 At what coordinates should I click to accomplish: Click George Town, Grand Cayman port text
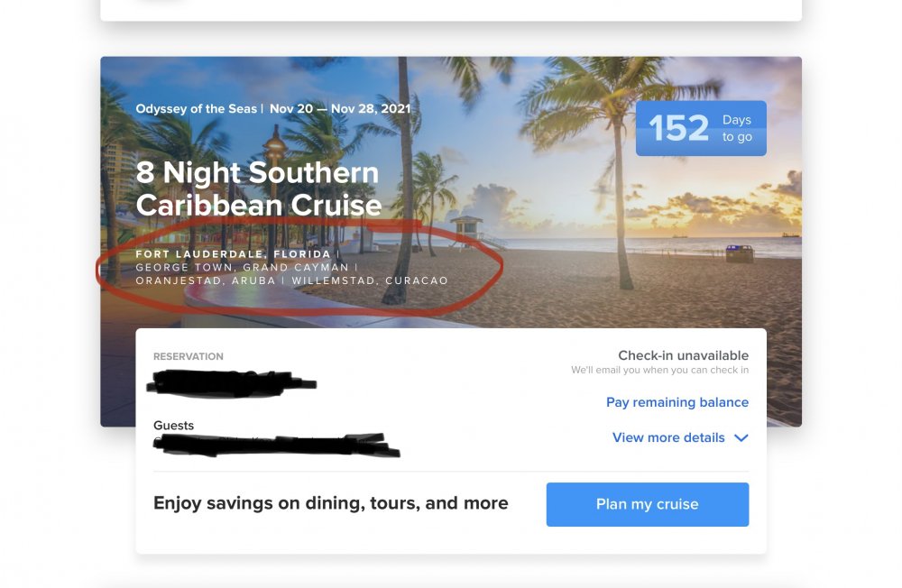pos(242,267)
